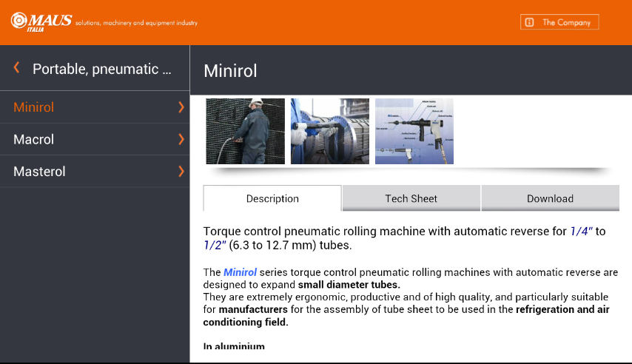
Task: Click the info icon beside The Company
Action: click(x=530, y=22)
